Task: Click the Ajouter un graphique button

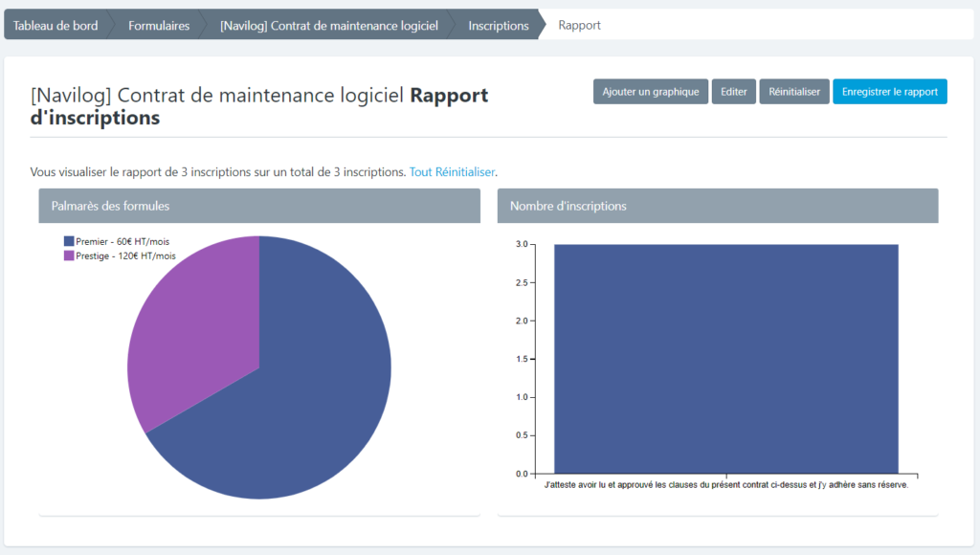Action: pos(651,92)
